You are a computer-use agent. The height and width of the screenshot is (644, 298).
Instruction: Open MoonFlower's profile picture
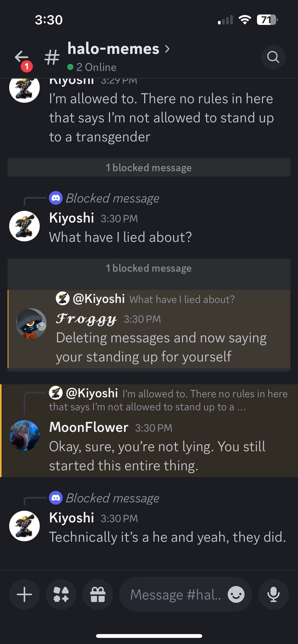(x=24, y=435)
